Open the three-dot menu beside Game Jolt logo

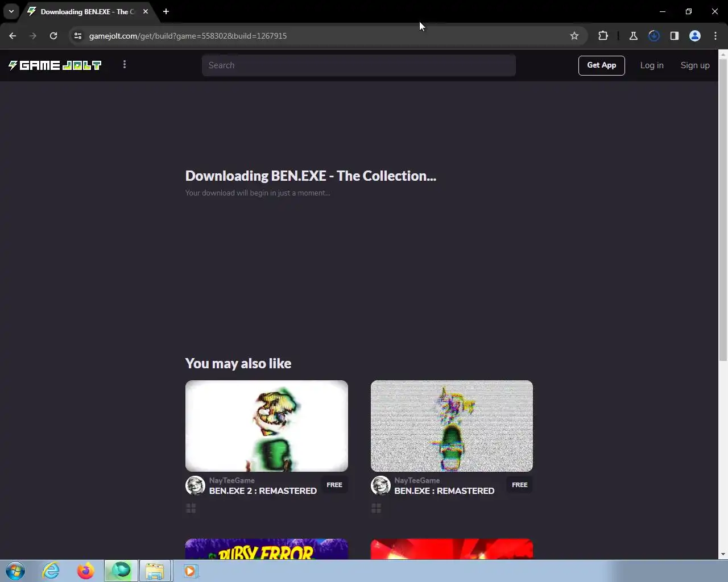point(125,65)
